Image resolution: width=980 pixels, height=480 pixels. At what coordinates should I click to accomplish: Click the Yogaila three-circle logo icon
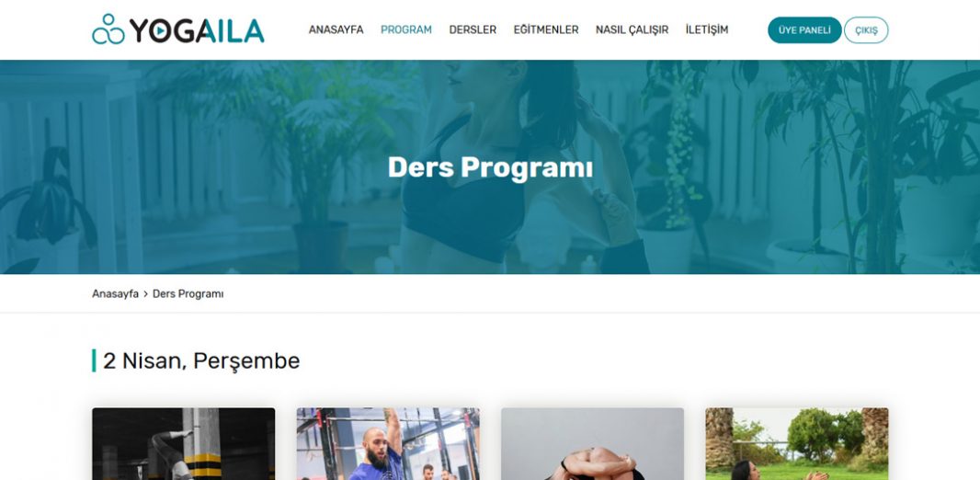(108, 29)
